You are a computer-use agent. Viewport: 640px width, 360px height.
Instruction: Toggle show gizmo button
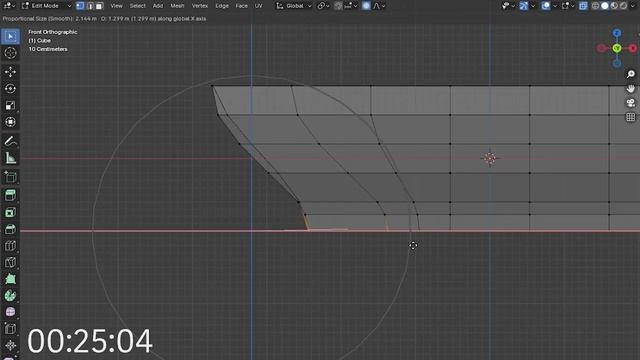(x=524, y=6)
